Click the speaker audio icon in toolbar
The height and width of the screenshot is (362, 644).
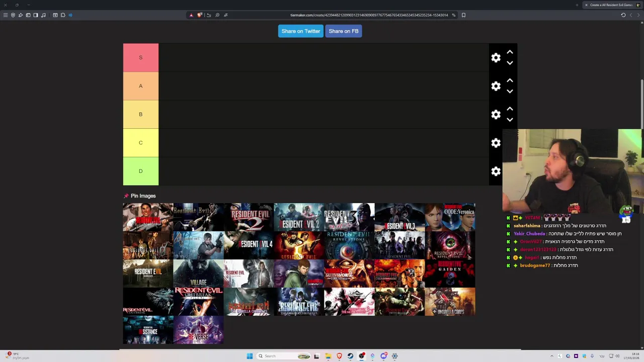coord(70,15)
